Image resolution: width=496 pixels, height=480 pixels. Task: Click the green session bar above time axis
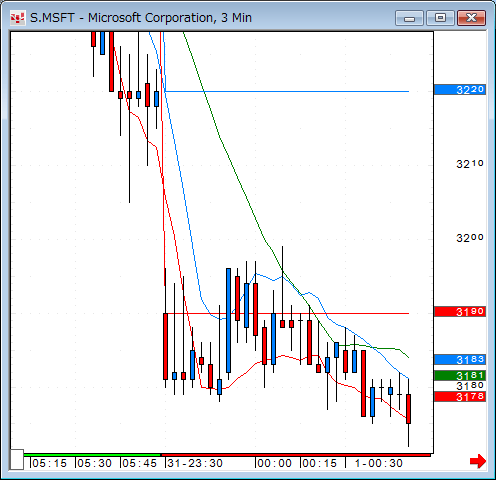tap(92, 455)
